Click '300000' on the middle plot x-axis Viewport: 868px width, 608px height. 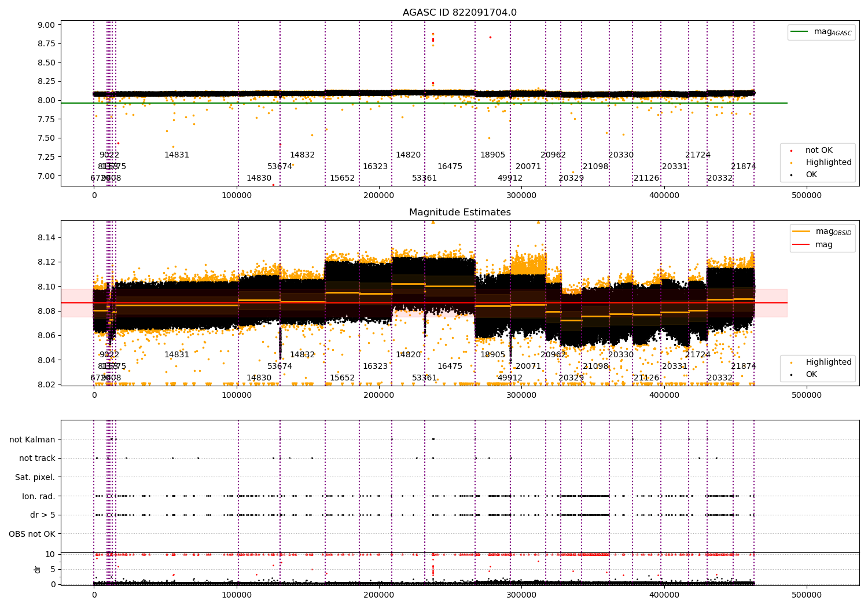click(x=521, y=395)
